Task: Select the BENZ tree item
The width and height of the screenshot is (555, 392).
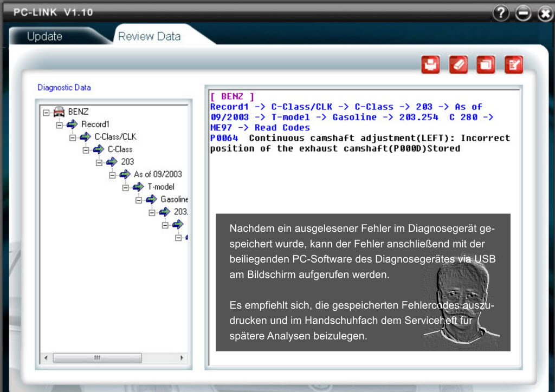Action: click(78, 112)
